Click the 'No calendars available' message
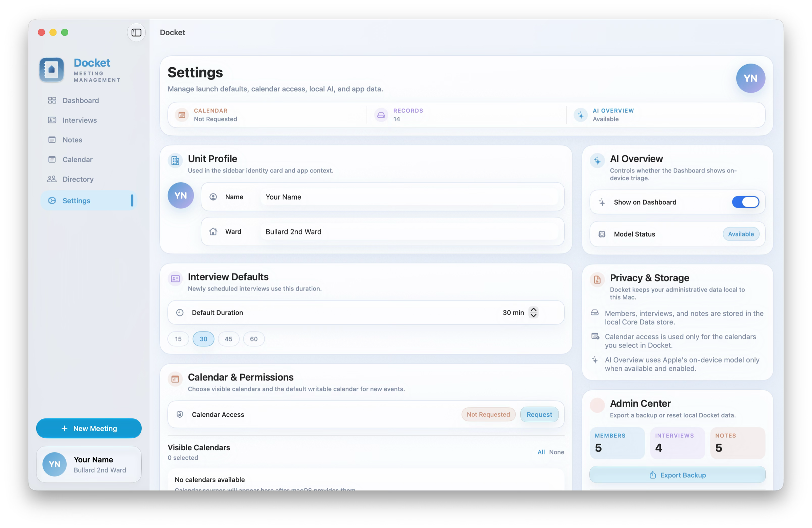 pyautogui.click(x=210, y=480)
